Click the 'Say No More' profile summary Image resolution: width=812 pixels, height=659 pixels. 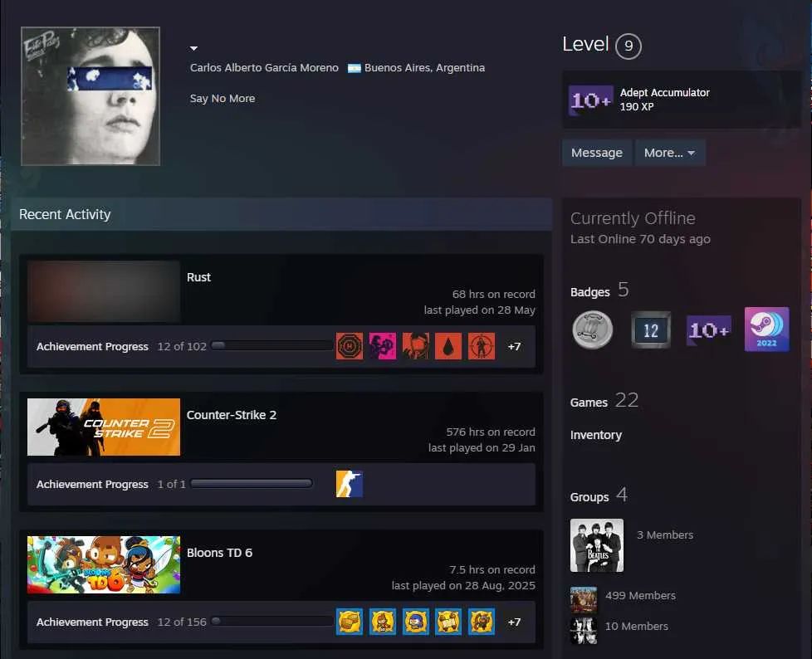click(223, 99)
